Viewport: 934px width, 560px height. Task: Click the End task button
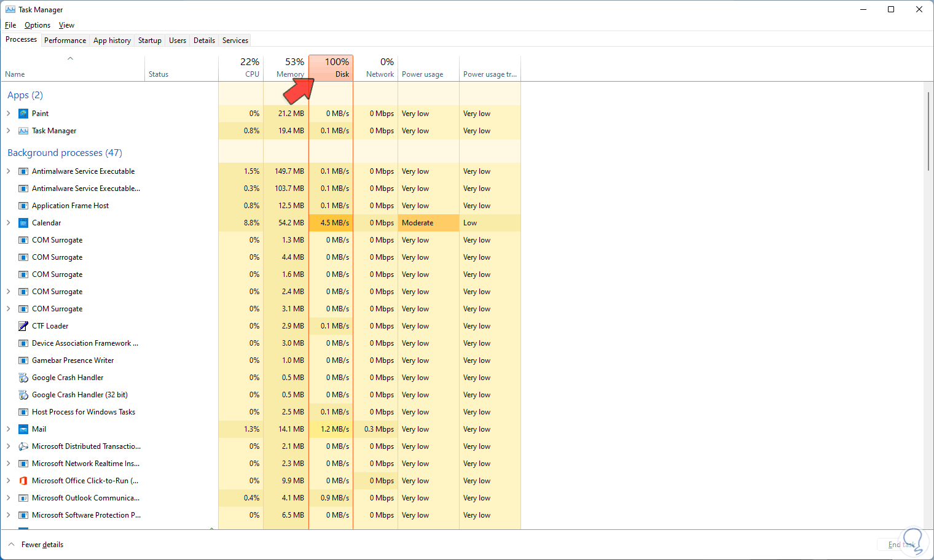click(x=902, y=545)
